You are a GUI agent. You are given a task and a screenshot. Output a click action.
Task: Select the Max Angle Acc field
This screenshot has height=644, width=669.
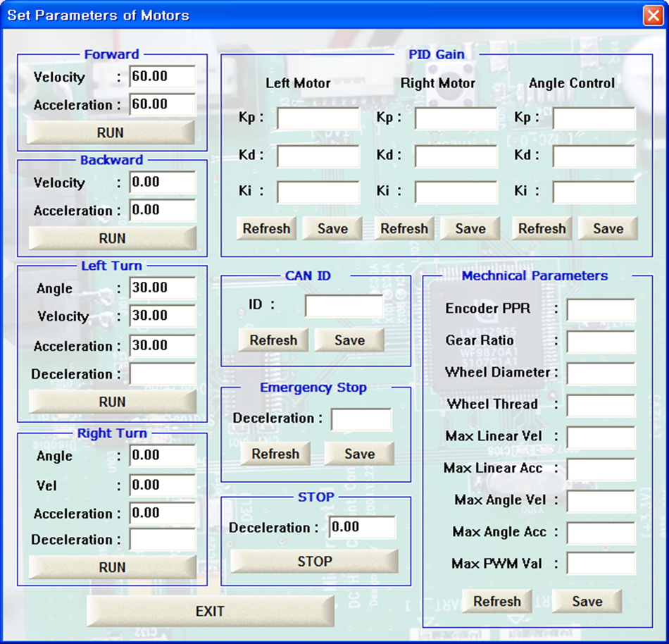(x=601, y=533)
